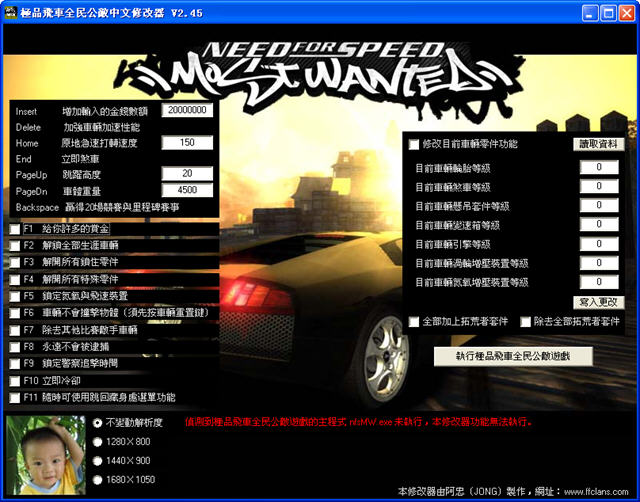Click the 目前車輛輪胎等級 value field

click(x=599, y=167)
